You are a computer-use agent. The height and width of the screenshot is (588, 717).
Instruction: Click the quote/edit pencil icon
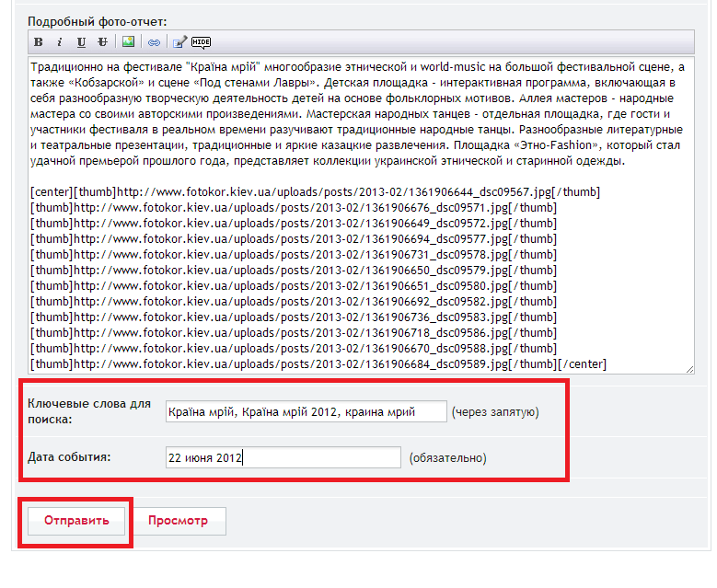coord(179,42)
